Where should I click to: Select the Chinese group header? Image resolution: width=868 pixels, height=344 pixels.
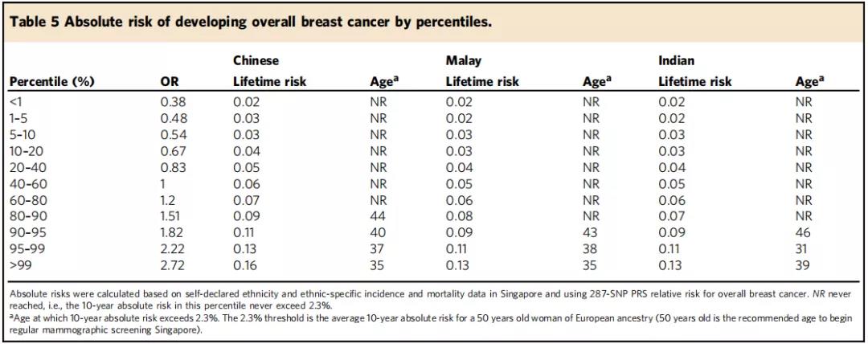[x=256, y=60]
